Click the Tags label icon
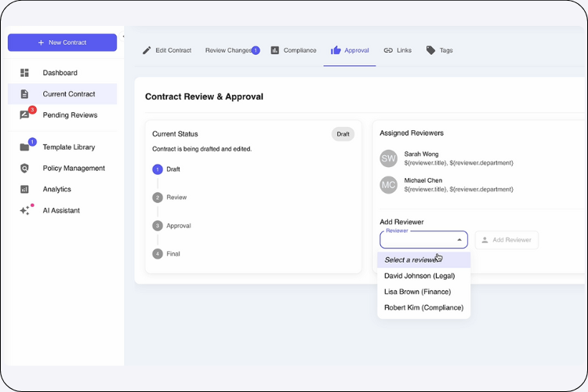This screenshot has width=588, height=392. (x=430, y=50)
